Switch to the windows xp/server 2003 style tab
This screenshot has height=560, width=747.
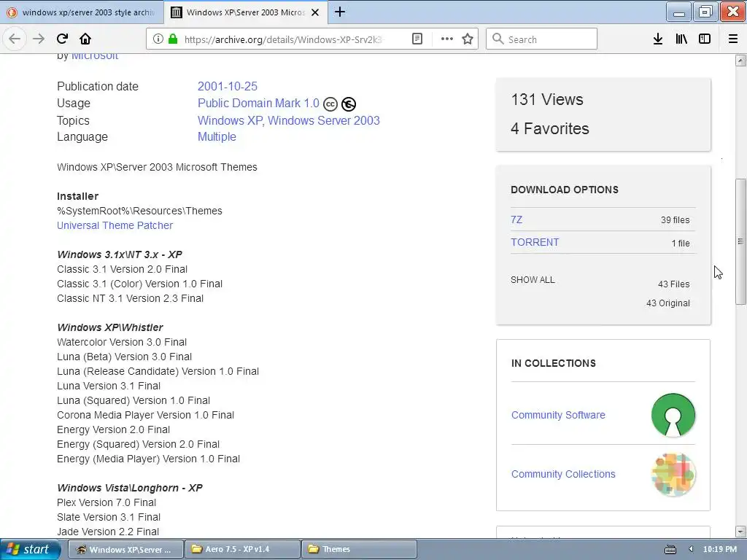coord(82,12)
